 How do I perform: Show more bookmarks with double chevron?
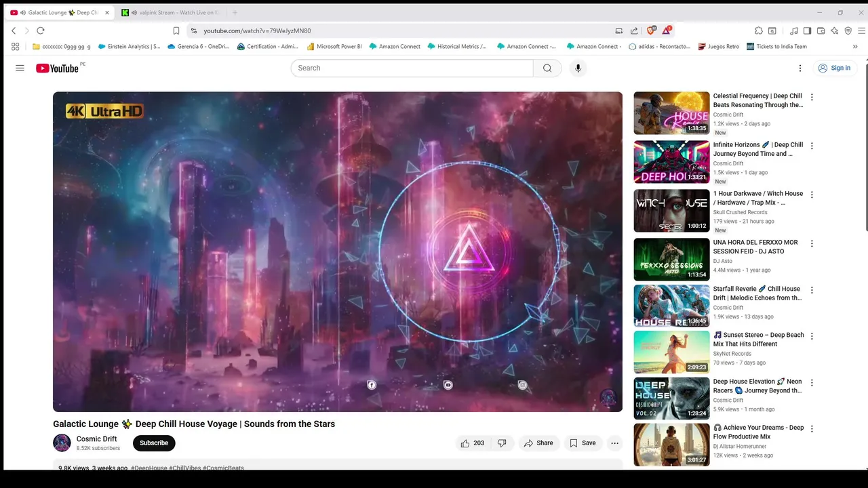pos(855,47)
